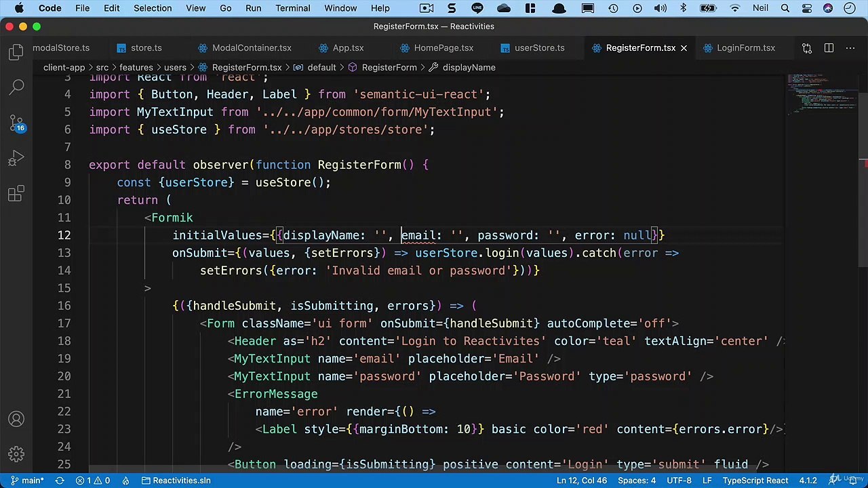Click Neil user name in menu bar
This screenshot has height=488, width=868.
click(x=761, y=8)
